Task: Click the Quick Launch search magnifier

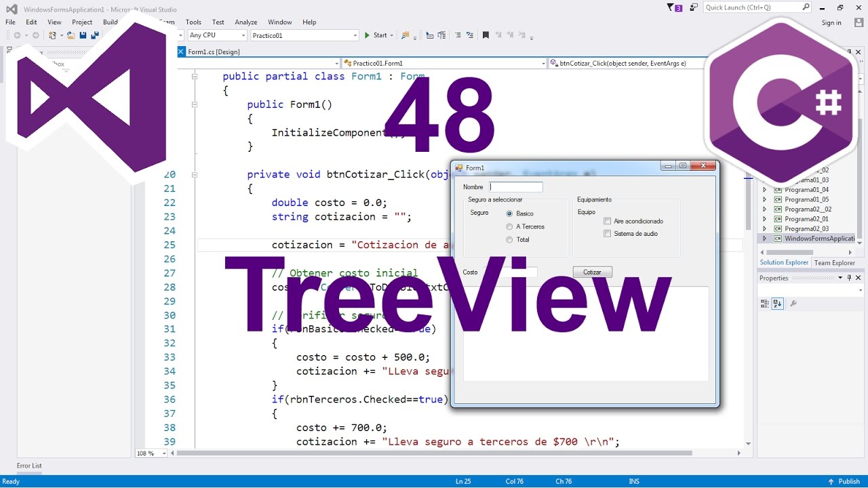Action: point(806,7)
